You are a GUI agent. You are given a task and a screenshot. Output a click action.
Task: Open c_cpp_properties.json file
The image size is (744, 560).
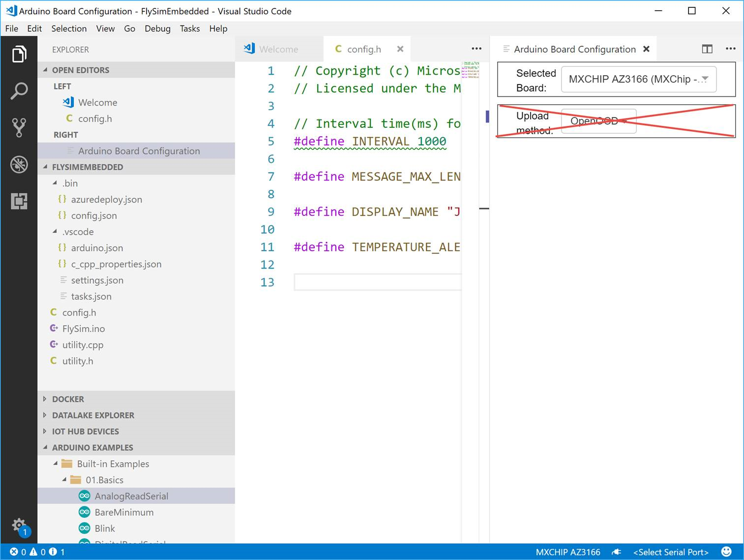click(136, 264)
